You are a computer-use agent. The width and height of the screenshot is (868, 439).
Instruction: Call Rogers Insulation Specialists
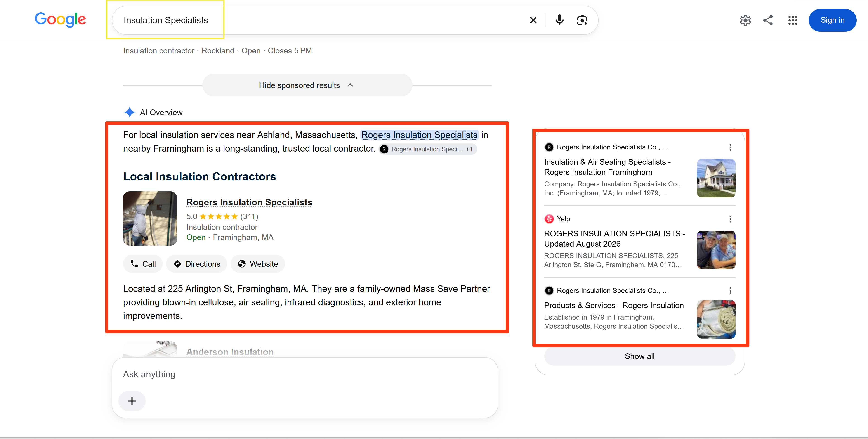point(143,264)
